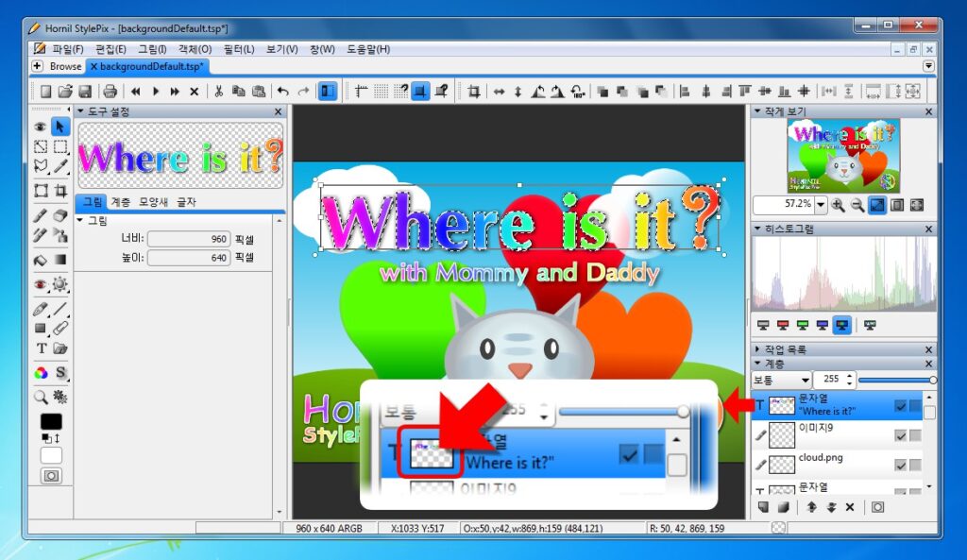Switch to the Browse tab
Image resolution: width=967 pixels, height=560 pixels.
(65, 66)
